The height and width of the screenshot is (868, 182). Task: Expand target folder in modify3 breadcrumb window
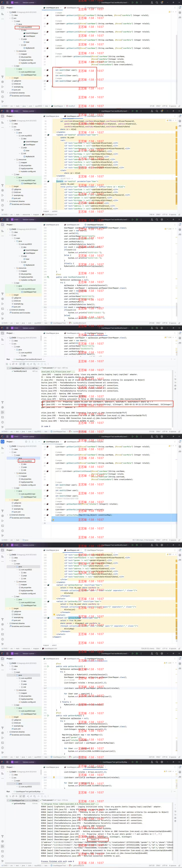(x=10, y=78)
